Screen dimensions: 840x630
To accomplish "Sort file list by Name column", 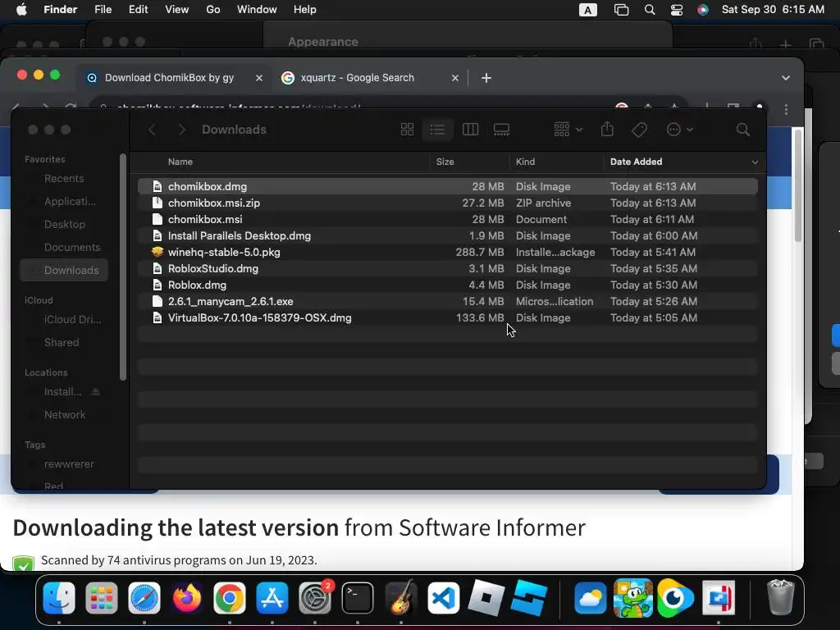I will coord(180,162).
